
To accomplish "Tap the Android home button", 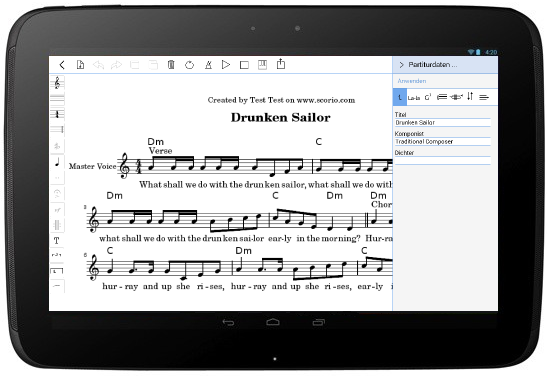I will tap(273, 322).
